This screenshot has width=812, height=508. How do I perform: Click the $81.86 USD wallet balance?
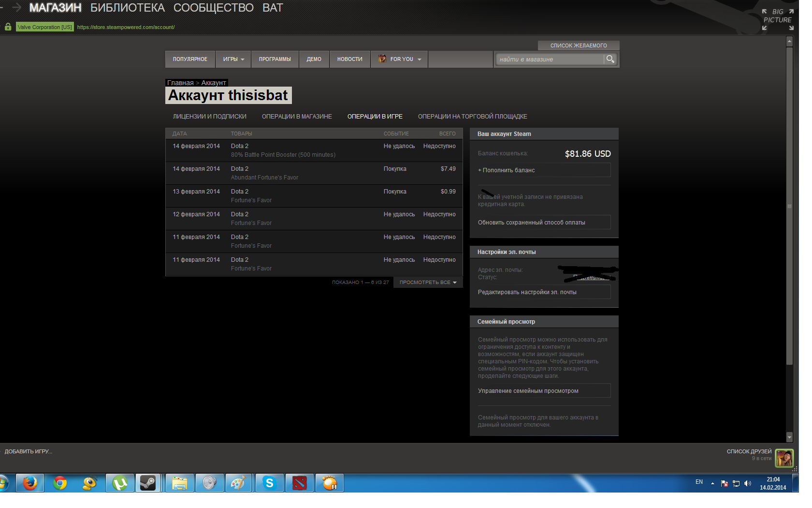[588, 154]
